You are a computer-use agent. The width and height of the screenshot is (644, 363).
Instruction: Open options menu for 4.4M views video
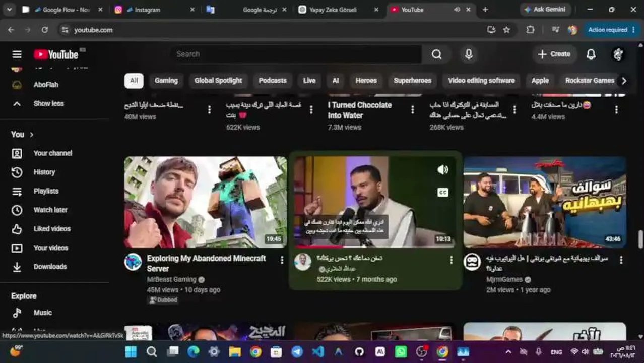616,109
